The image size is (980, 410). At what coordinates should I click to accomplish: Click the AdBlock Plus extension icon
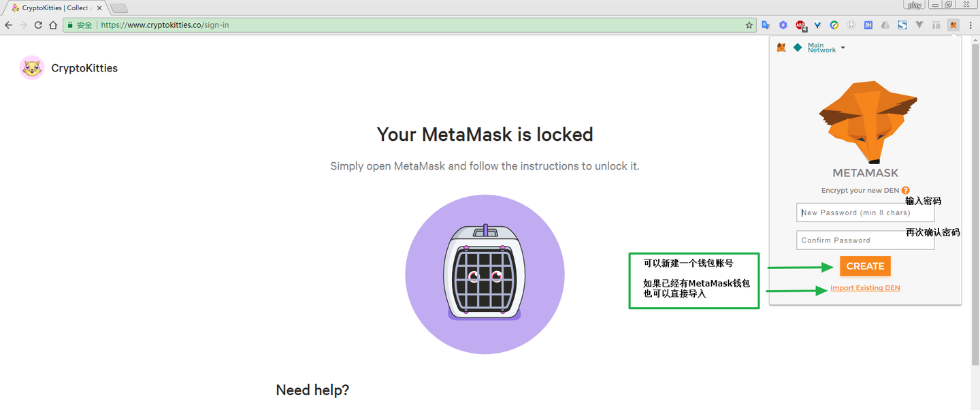tap(800, 25)
